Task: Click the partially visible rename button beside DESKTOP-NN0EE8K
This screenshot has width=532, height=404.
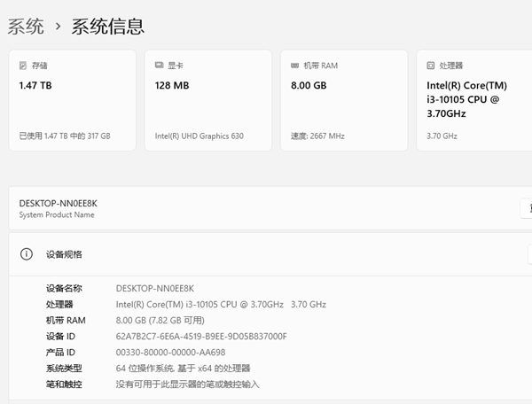Action: (x=526, y=208)
